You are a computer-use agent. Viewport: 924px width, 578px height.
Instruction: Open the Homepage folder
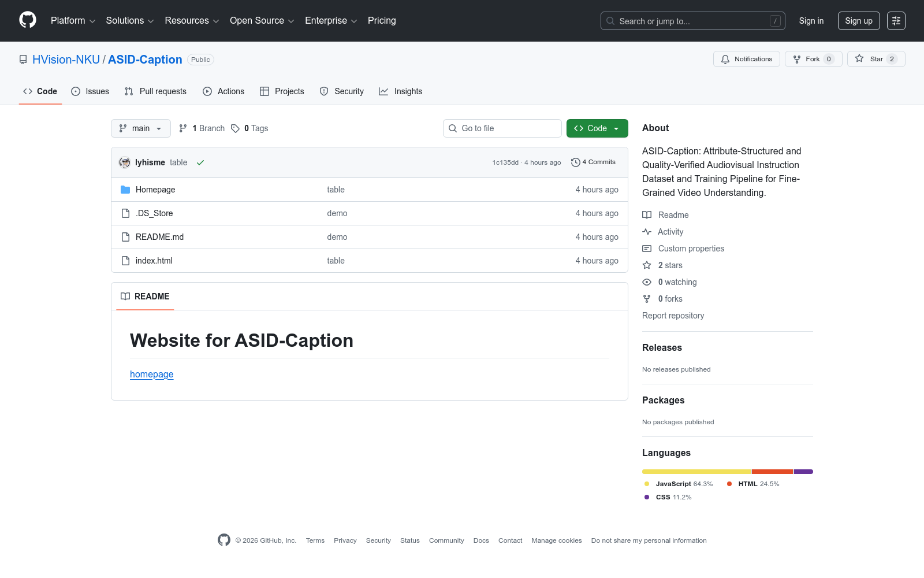[155, 190]
